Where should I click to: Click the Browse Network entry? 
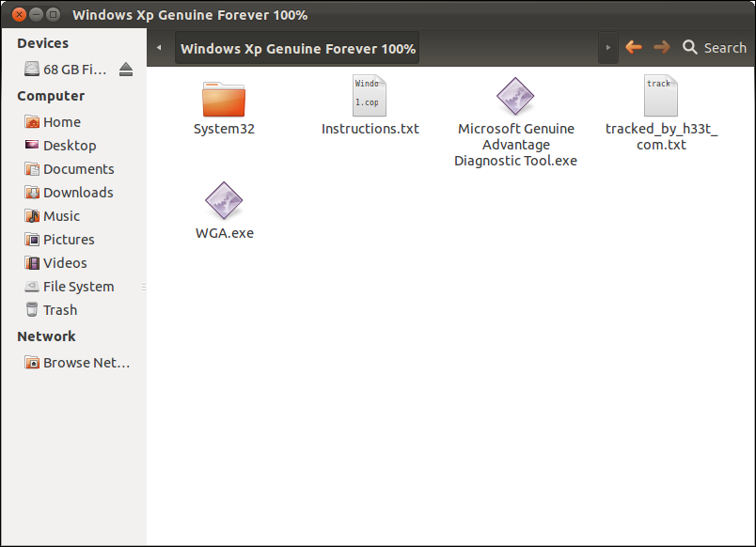pos(79,362)
